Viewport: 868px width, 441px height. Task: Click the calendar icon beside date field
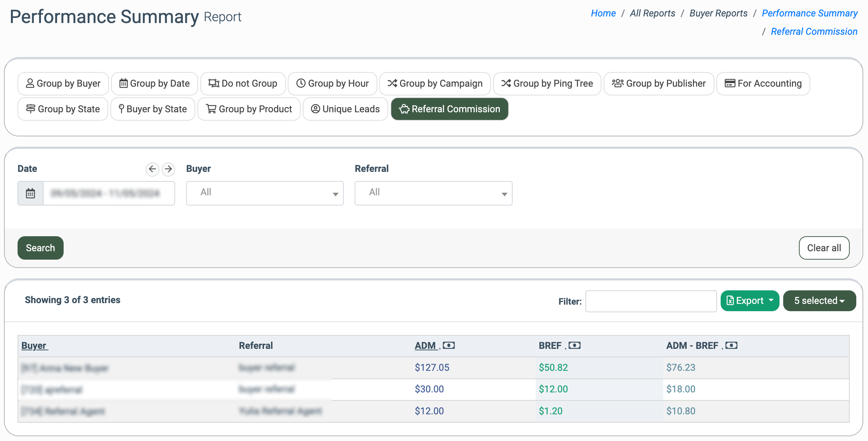click(30, 193)
